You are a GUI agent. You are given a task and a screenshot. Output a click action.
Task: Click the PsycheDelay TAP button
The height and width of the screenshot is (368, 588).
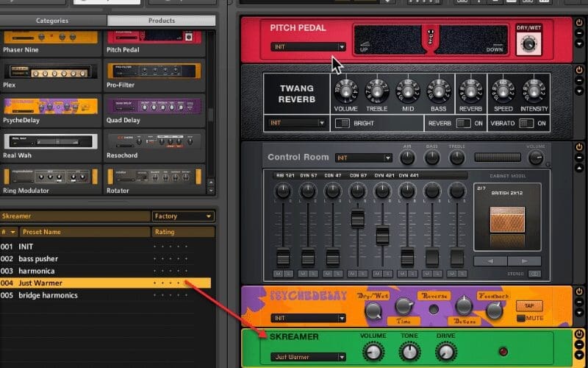529,305
